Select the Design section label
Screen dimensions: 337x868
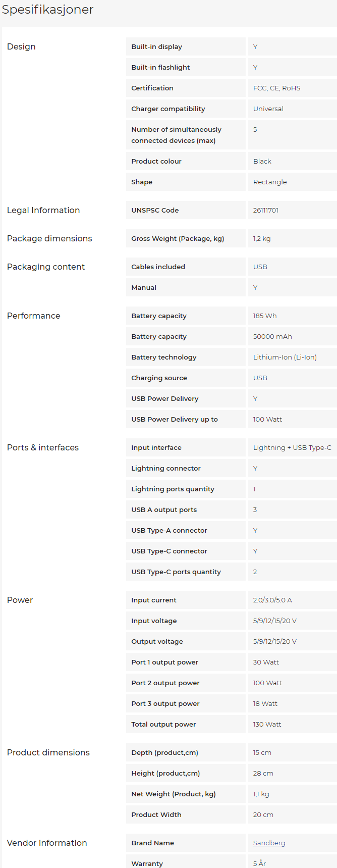[x=21, y=46]
